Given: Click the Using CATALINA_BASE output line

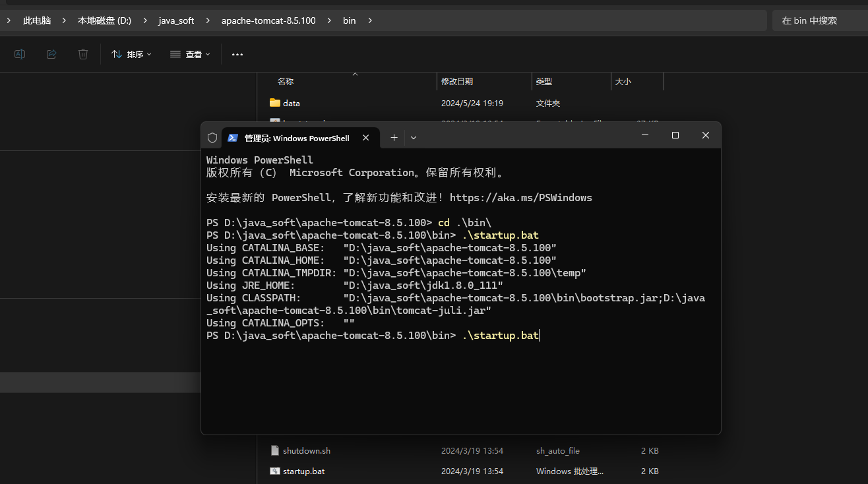Looking at the screenshot, I should pyautogui.click(x=381, y=248).
